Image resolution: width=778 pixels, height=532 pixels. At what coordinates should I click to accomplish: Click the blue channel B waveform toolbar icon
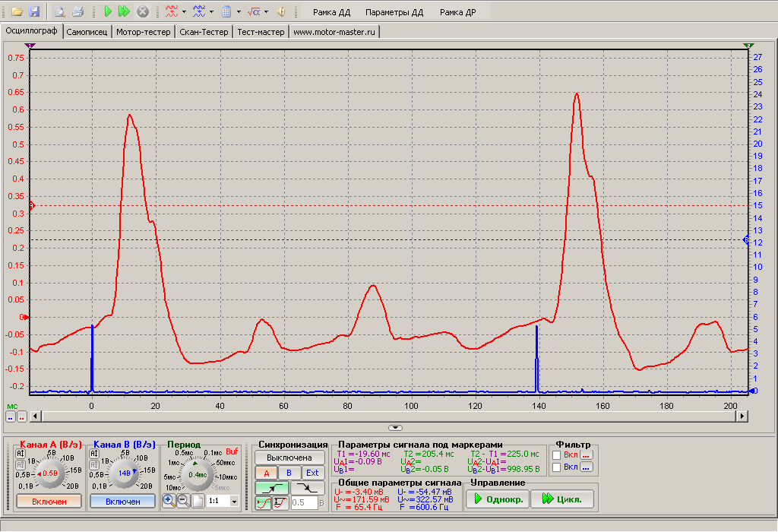199,11
